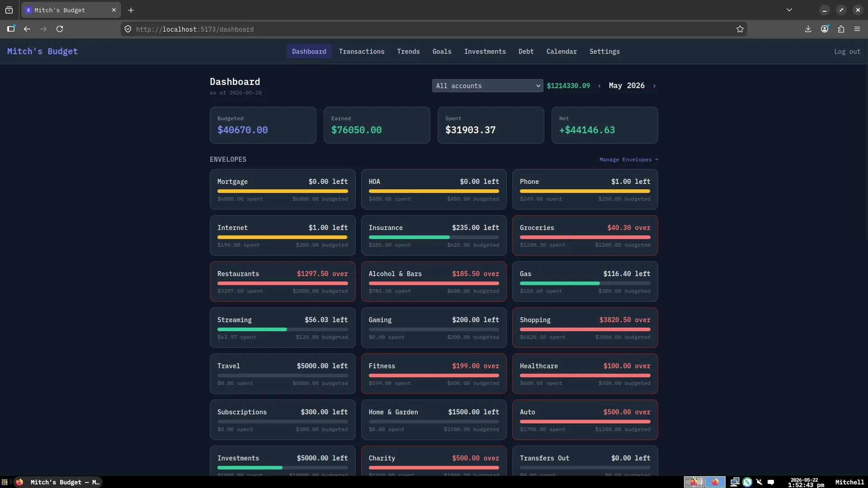Switch to the Dashboard tab
The image size is (868, 488).
[309, 52]
